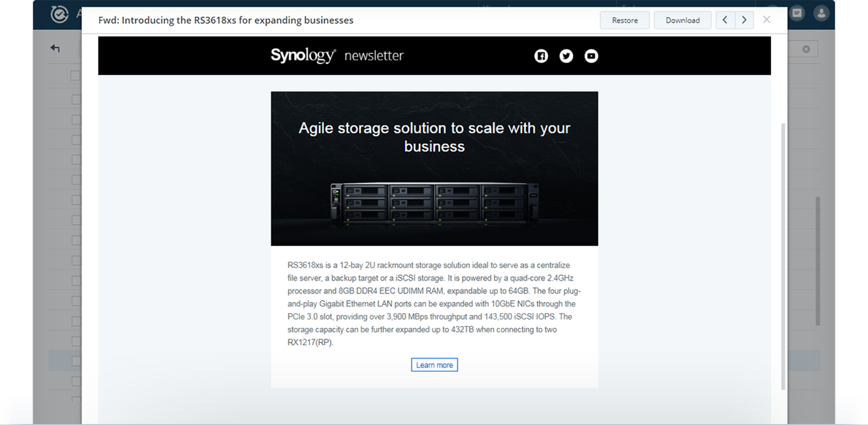Click the background list scrollbar
This screenshot has width=868, height=425.
coord(818,261)
